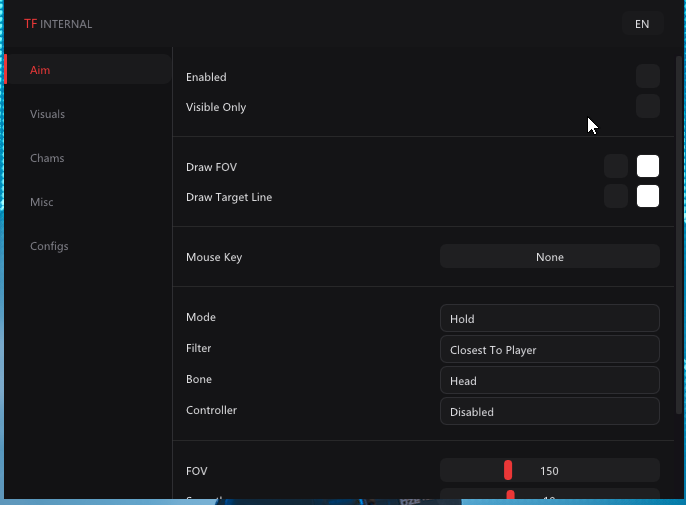Screen dimensions: 686x505
Task: Click the FOV value 150
Action: point(549,471)
